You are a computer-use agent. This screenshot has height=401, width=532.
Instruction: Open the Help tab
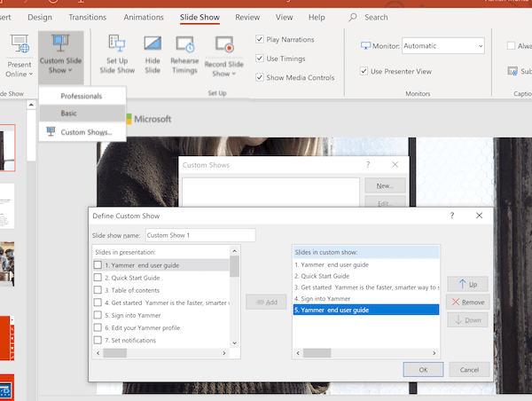point(317,17)
